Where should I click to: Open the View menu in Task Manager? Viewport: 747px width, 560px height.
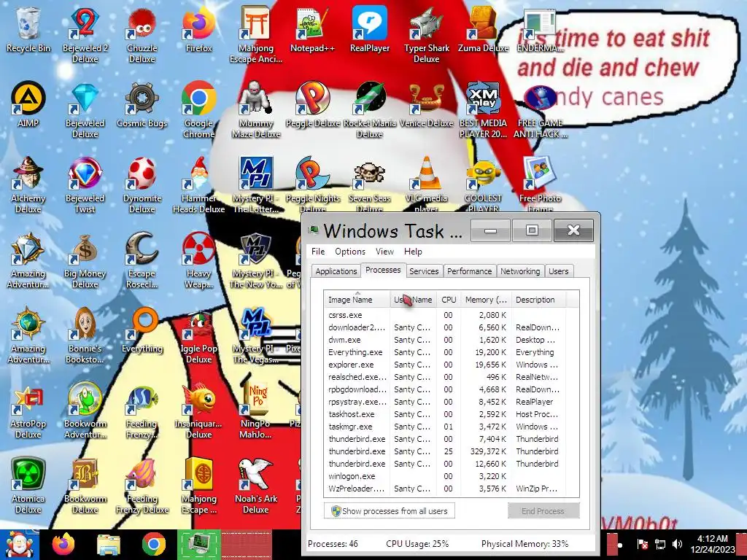click(384, 252)
